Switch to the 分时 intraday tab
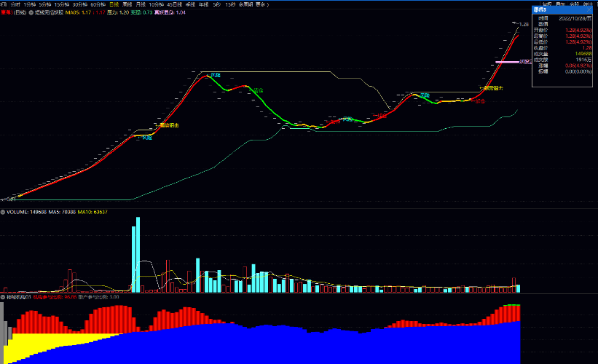The width and height of the screenshot is (598, 364). tap(15, 4)
